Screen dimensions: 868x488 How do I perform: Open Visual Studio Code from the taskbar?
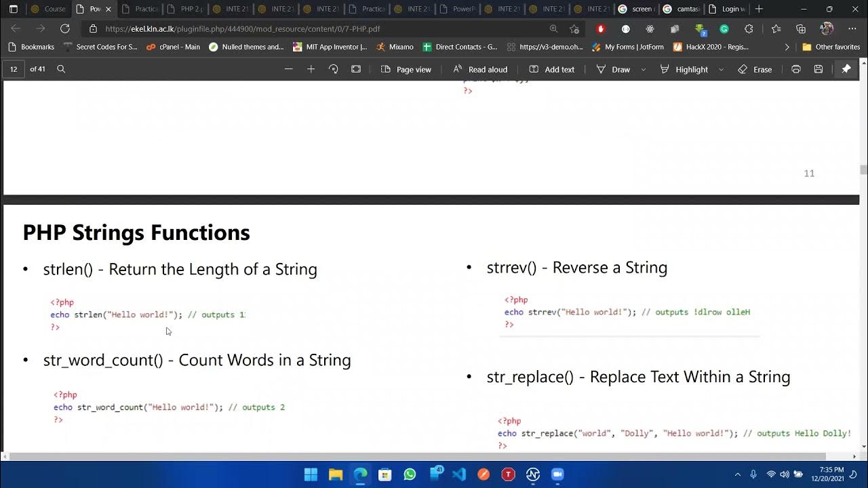[x=459, y=474]
